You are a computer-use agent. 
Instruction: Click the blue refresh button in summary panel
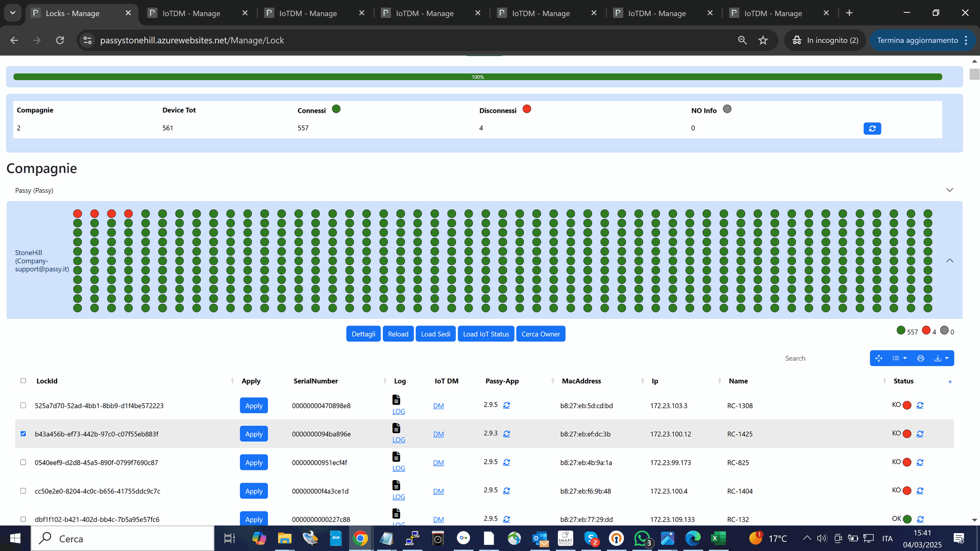872,129
